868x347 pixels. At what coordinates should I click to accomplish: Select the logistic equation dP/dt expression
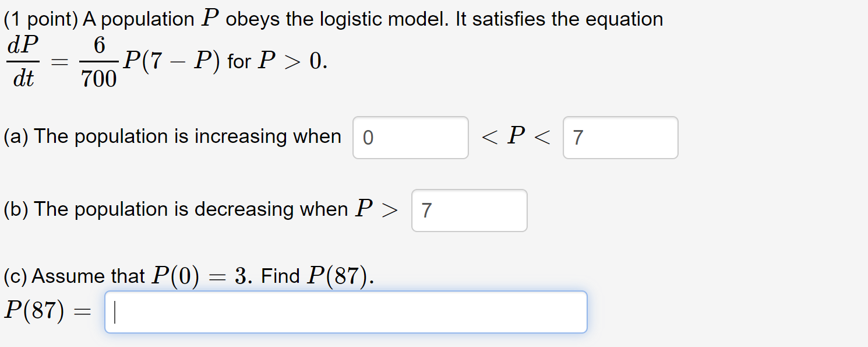[x=22, y=61]
